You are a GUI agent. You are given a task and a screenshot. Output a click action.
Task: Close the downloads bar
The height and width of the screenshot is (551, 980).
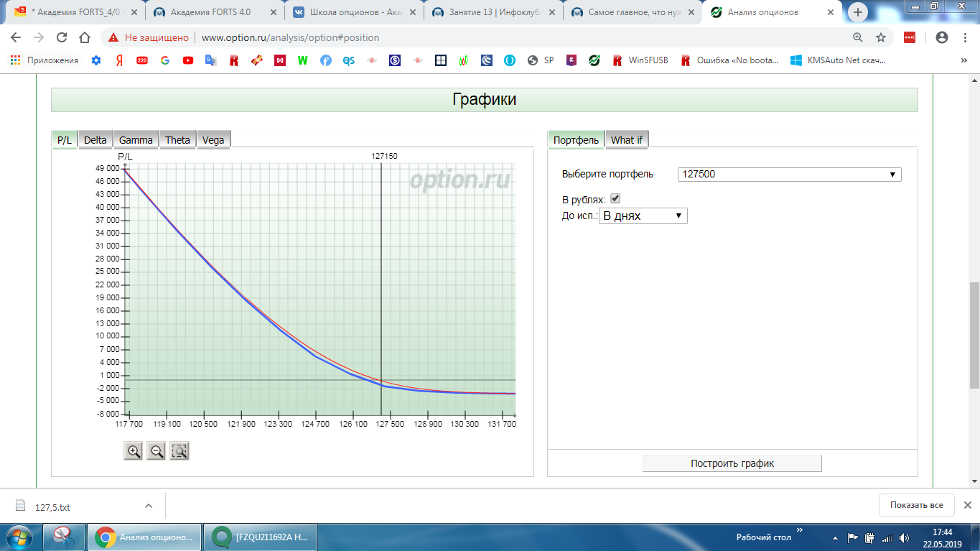(967, 505)
